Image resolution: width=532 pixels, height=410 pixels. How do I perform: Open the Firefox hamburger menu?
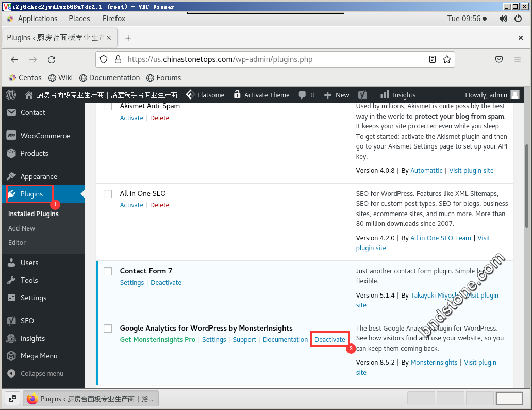(518, 59)
